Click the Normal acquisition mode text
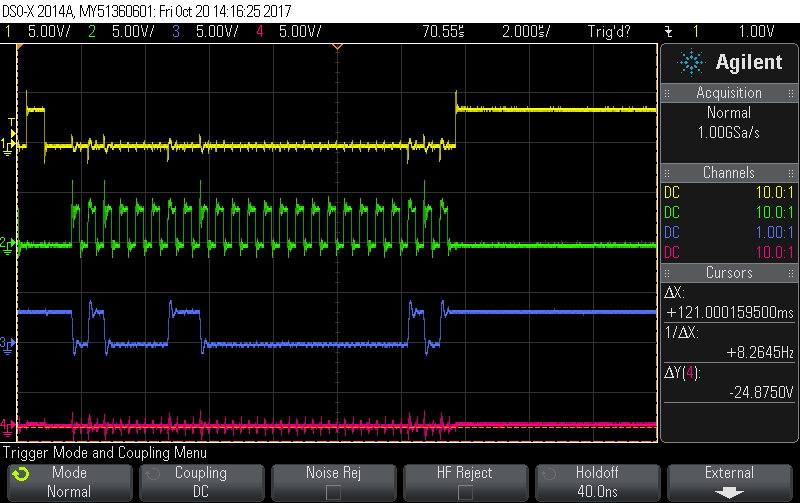The width and height of the screenshot is (800, 503). click(729, 112)
